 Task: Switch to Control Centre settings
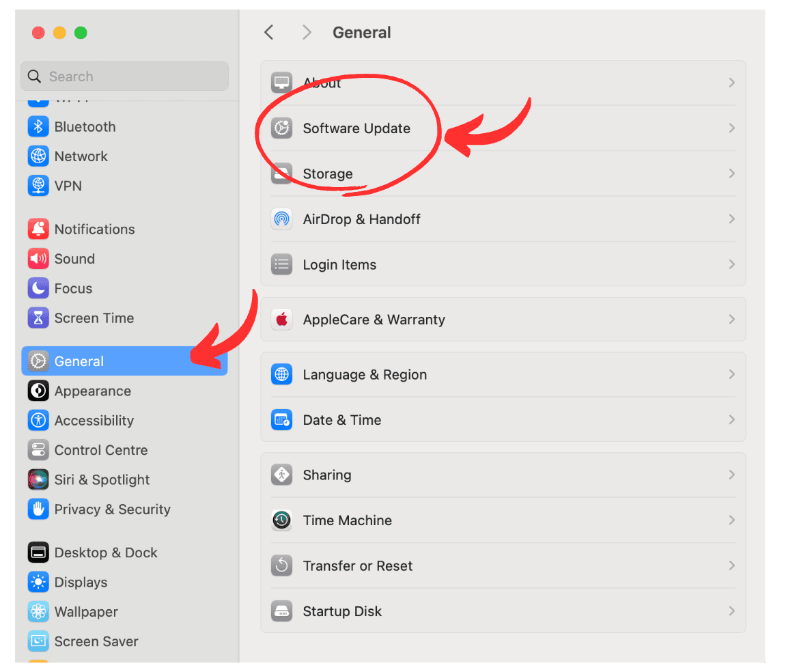tap(100, 451)
